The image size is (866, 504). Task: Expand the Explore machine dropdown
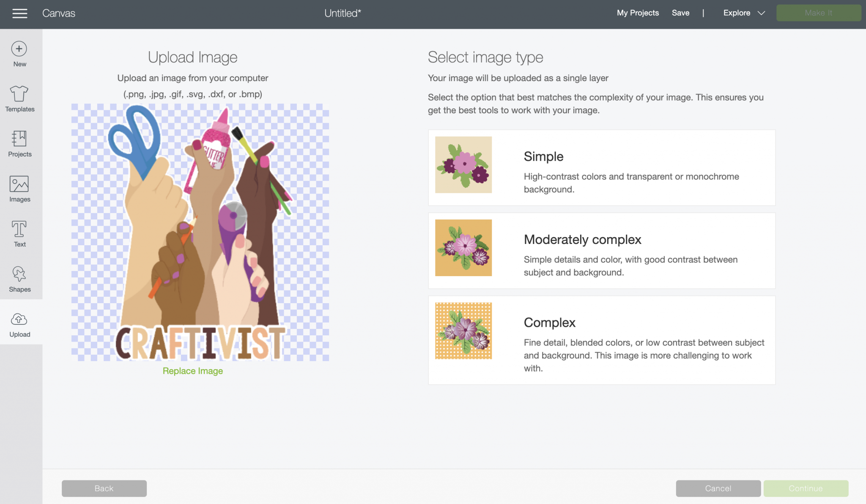(x=744, y=13)
